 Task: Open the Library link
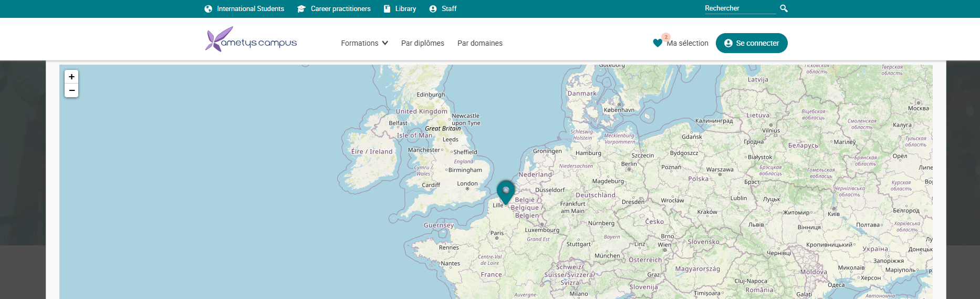[405, 9]
